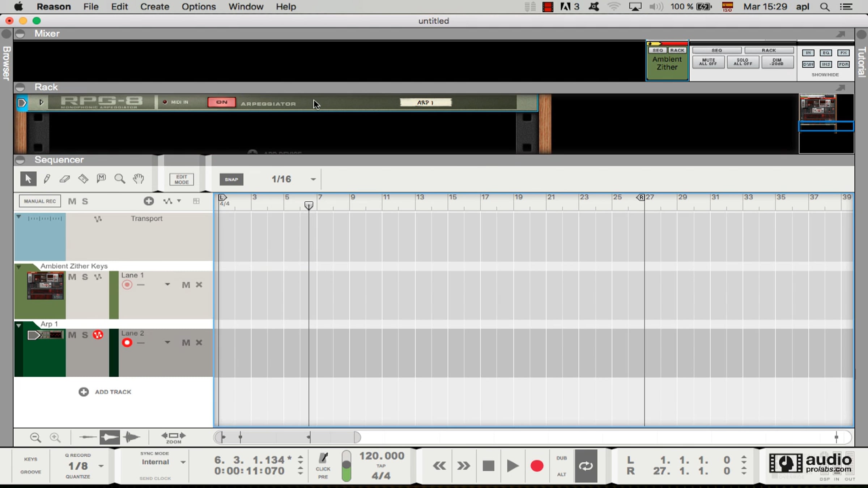Select the Pencil tool in the sequencer

pos(47,179)
